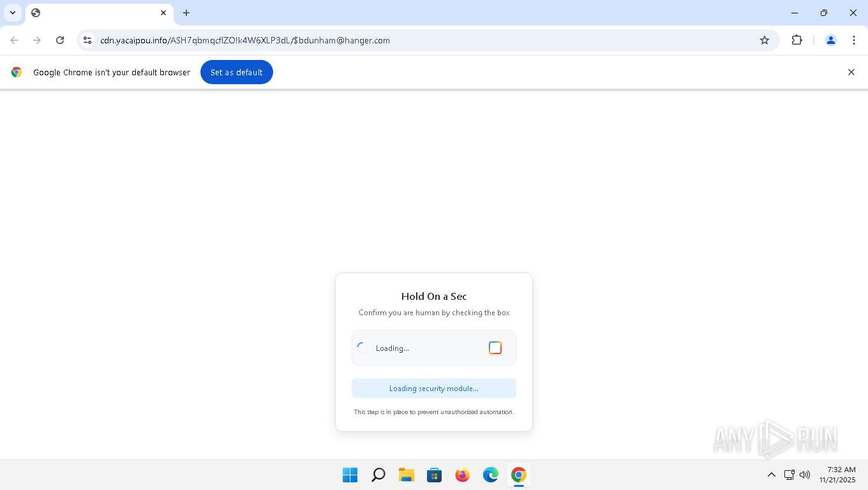Open File Explorer from taskbar
The height and width of the screenshot is (490, 868).
pos(407,475)
